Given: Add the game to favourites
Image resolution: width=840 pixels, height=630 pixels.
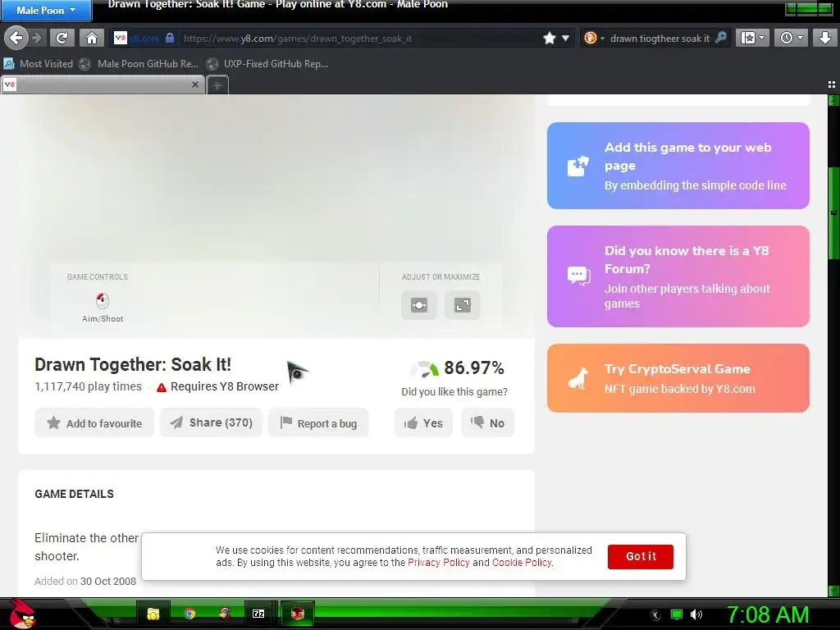Looking at the screenshot, I should coord(94,423).
